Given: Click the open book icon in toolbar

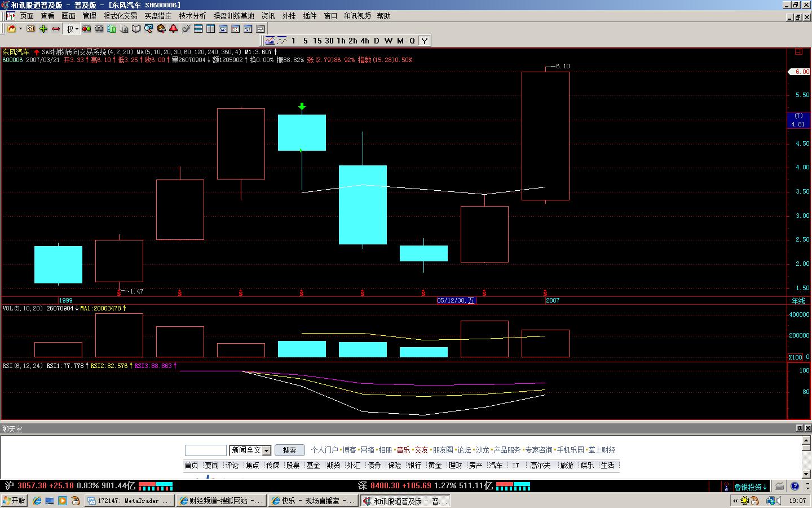Looking at the screenshot, I should (x=136, y=29).
